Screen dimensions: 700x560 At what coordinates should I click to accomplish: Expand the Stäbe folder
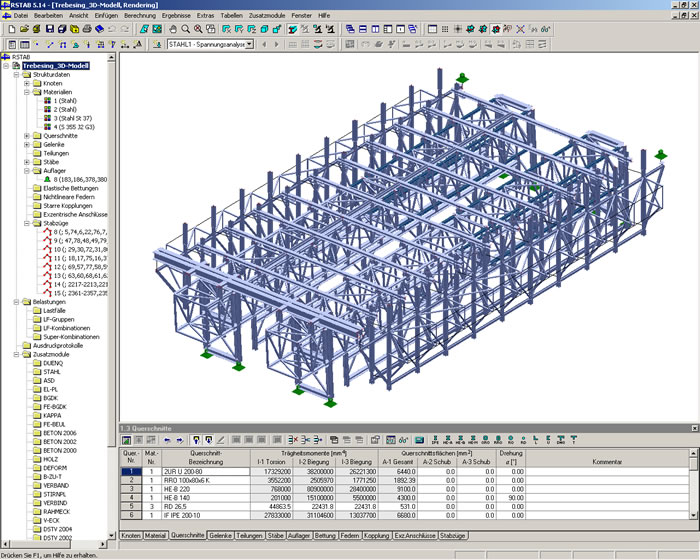point(27,162)
